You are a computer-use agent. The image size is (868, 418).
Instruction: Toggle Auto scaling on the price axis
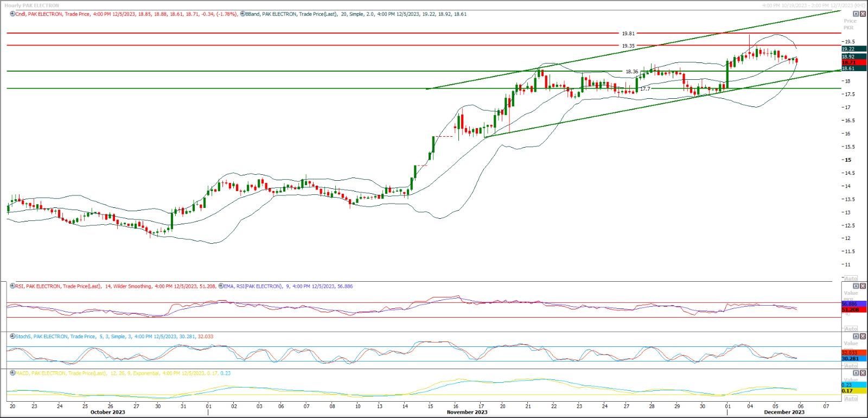tap(851, 278)
